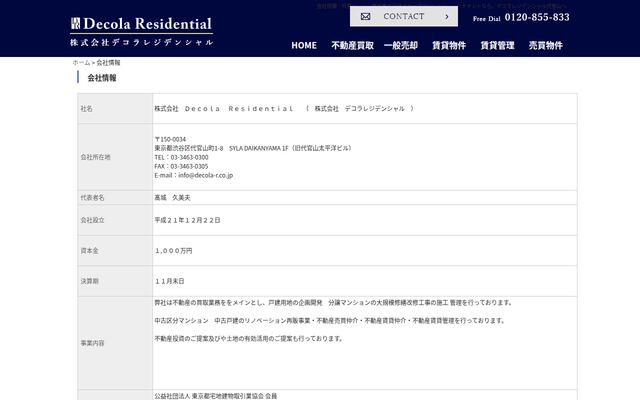
Task: Click the arrow chevron in CONTACT button
Action: pyautogui.click(x=447, y=17)
